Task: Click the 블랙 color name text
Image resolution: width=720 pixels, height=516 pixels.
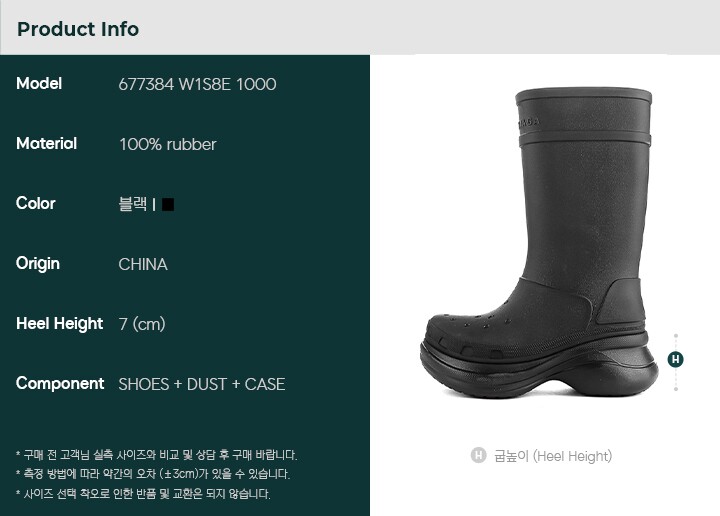Action: click(x=133, y=204)
